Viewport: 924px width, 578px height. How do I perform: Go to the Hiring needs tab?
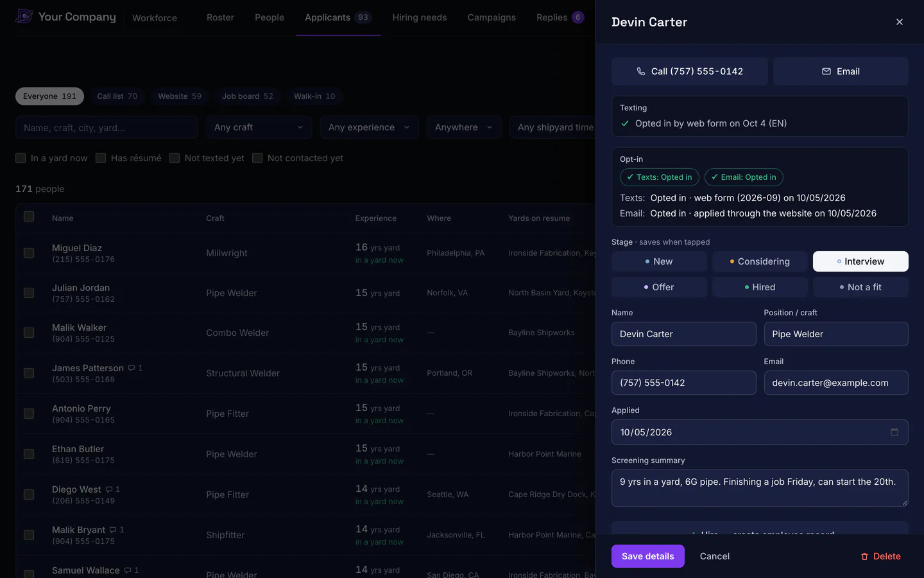420,17
